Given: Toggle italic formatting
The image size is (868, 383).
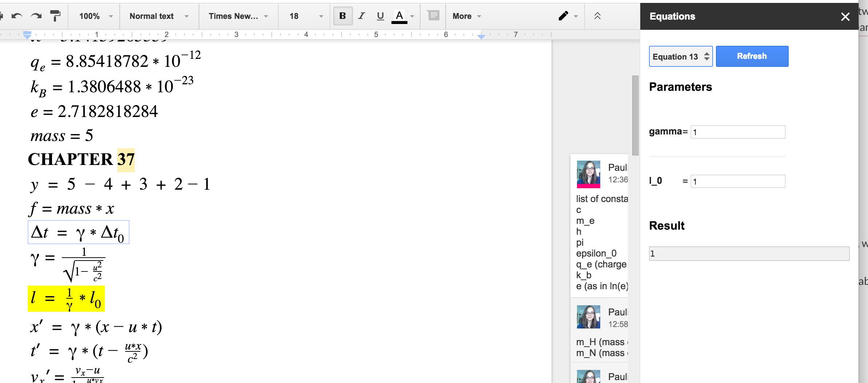Looking at the screenshot, I should [x=361, y=16].
